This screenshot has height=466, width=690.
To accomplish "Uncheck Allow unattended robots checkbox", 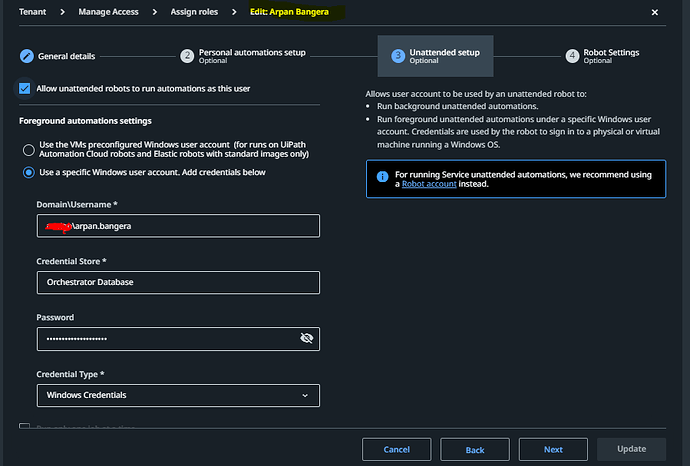I will click(x=24, y=89).
